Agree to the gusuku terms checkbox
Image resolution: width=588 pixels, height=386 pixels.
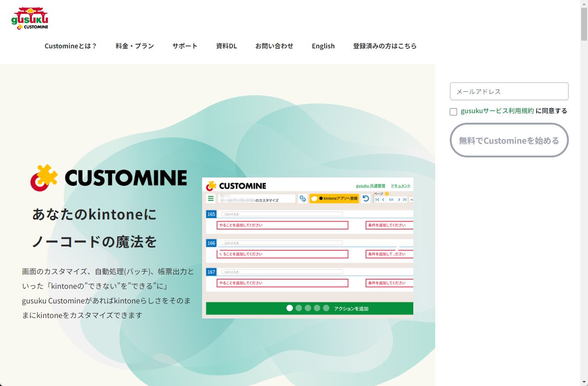453,112
